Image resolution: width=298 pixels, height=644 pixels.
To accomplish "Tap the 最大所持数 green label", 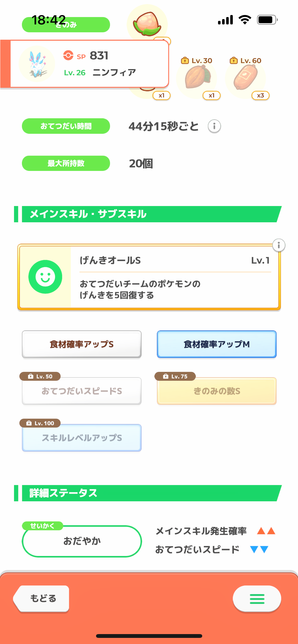I will (x=66, y=163).
